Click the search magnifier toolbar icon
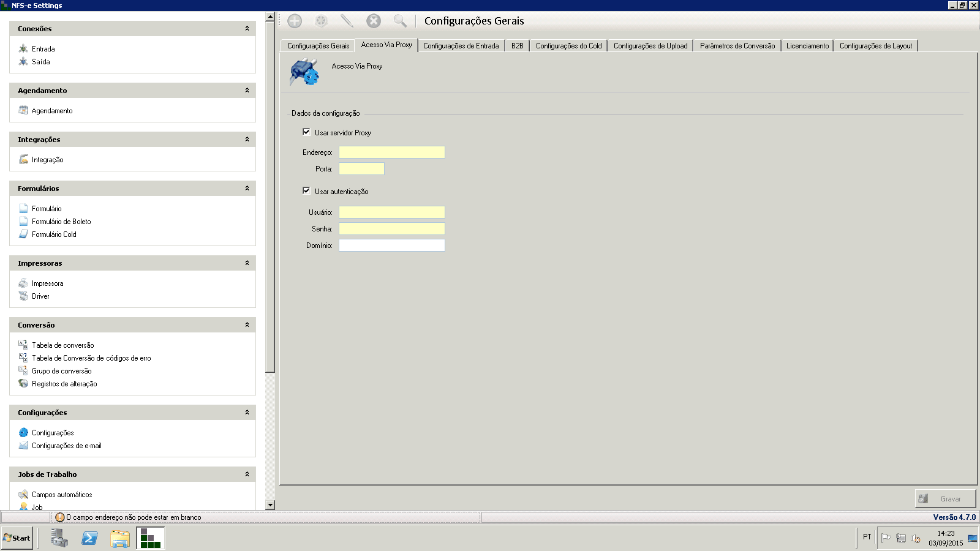 [x=400, y=21]
